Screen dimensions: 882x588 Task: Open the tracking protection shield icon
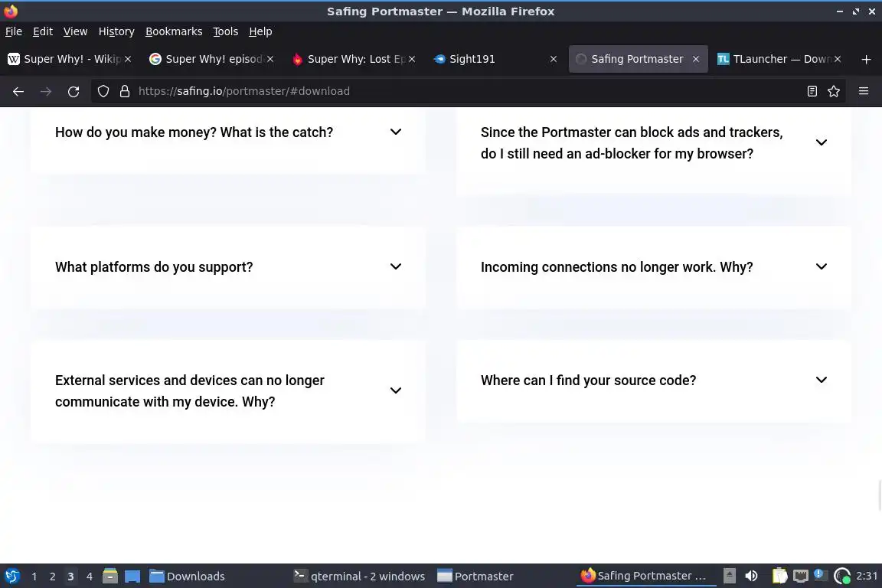click(x=103, y=91)
